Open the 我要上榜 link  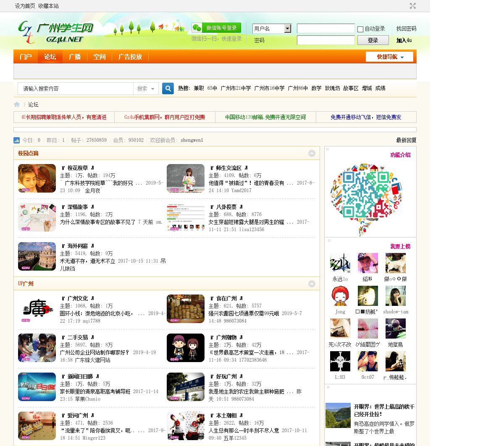(x=400, y=246)
